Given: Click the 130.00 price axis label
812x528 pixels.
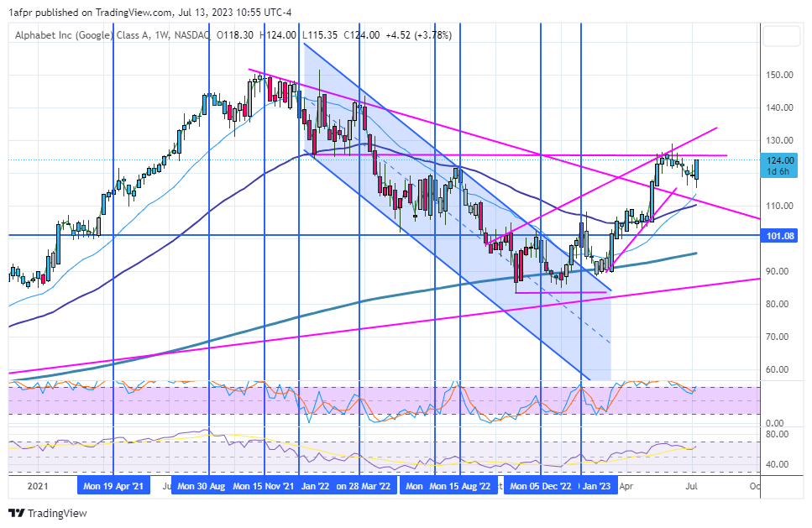Looking at the screenshot, I should point(779,140).
